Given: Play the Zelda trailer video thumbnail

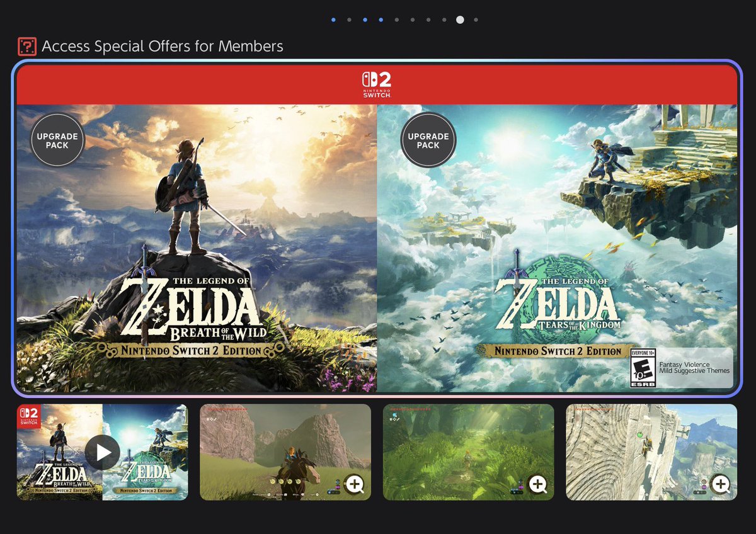Looking at the screenshot, I should [x=102, y=452].
